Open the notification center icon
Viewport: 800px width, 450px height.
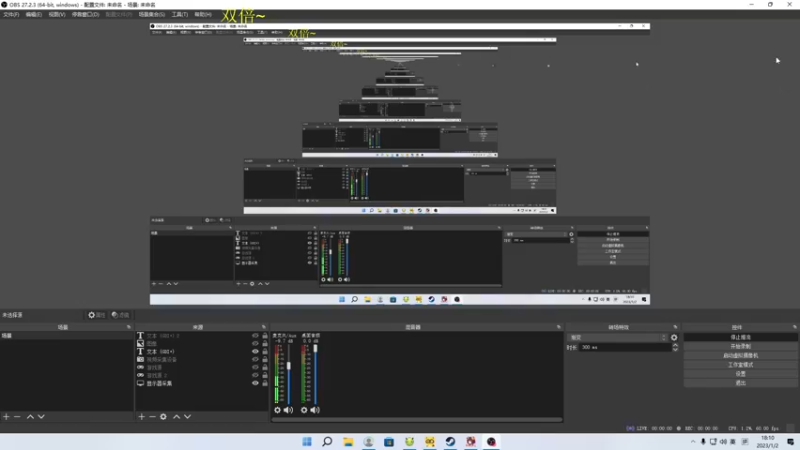(x=790, y=442)
